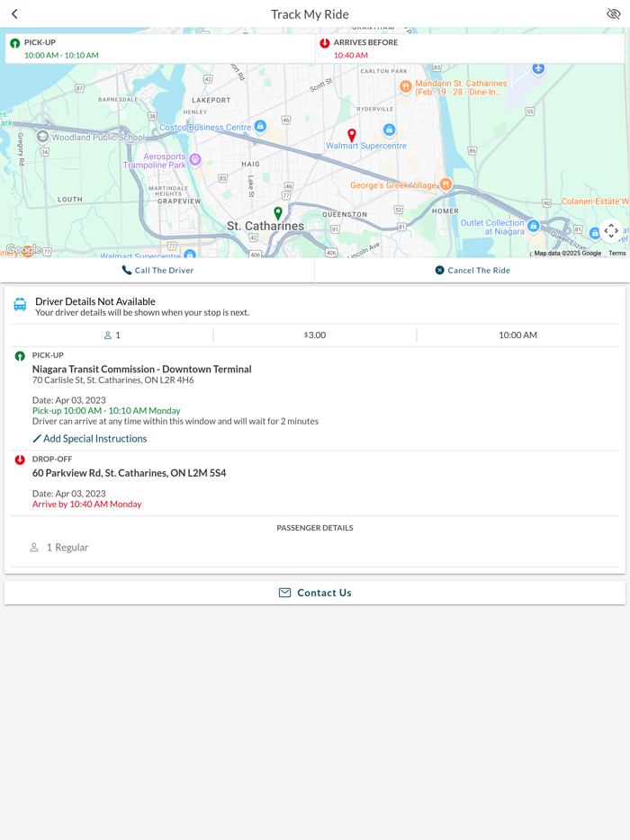Toggle the hide-map eye icon

[614, 13]
